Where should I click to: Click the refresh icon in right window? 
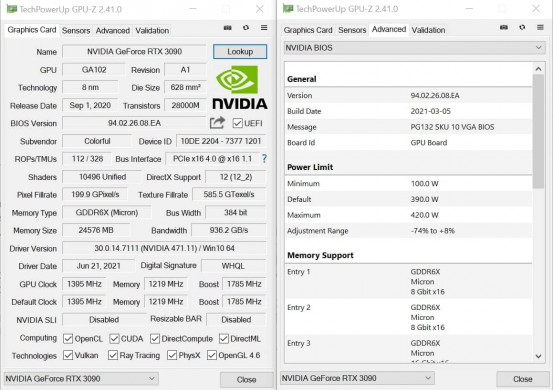(522, 27)
